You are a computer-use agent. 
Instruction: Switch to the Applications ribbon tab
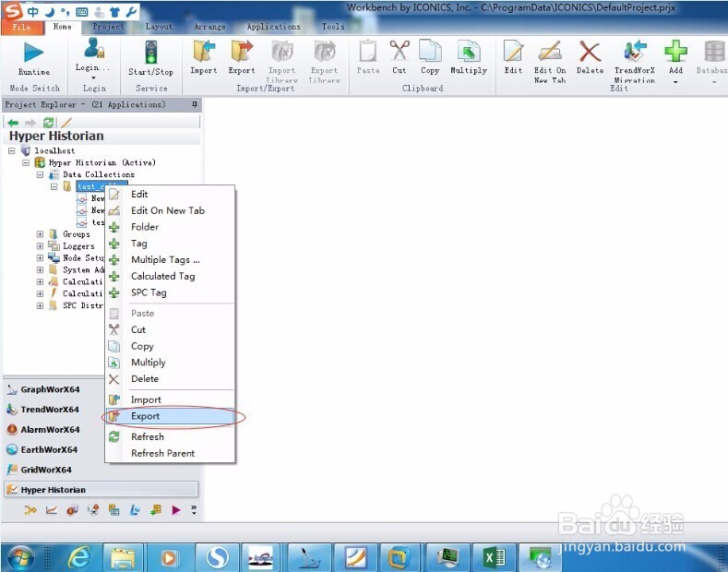point(273,27)
